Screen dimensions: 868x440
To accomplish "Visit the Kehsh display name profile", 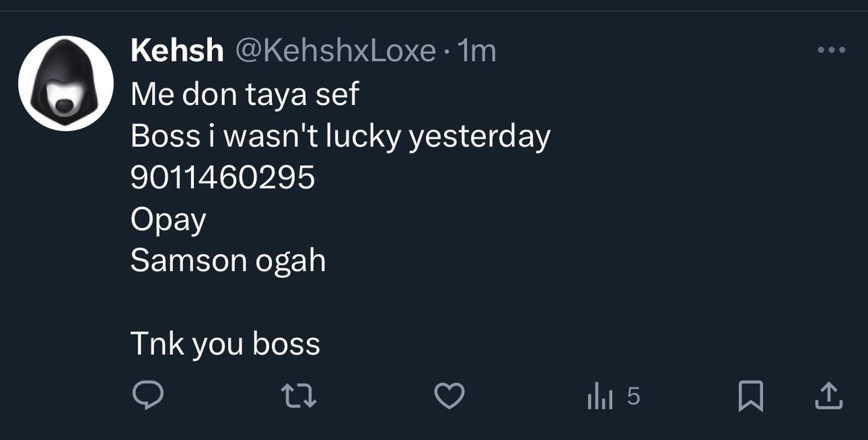I will [x=177, y=51].
